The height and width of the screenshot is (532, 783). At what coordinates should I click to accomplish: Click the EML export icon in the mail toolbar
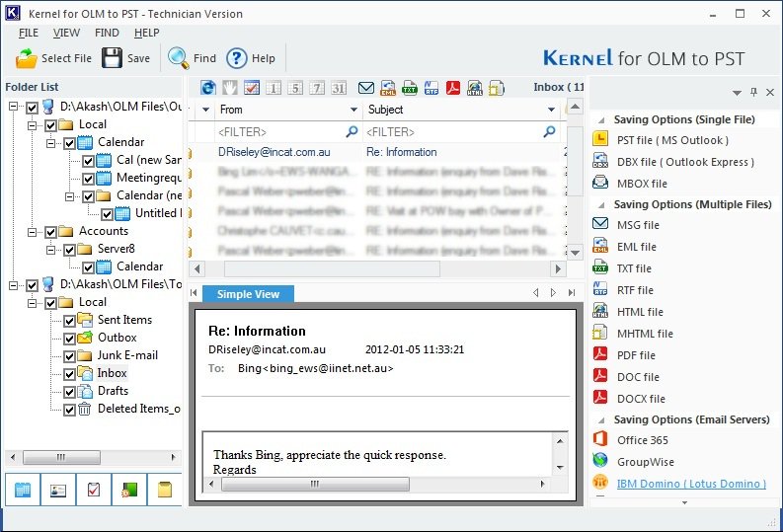(388, 88)
